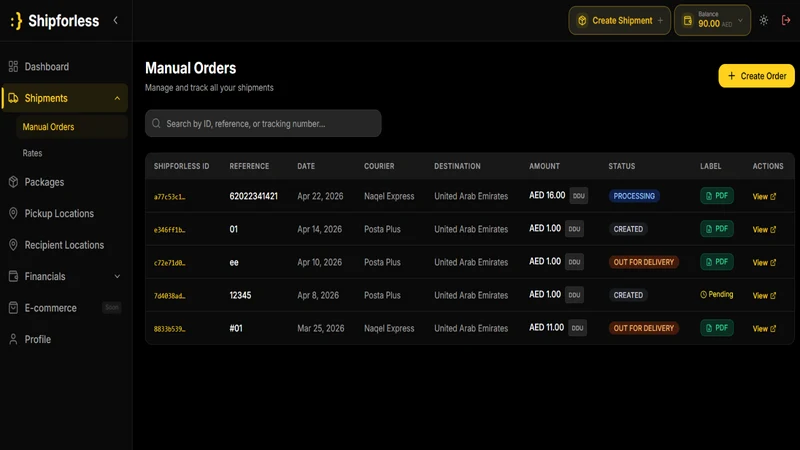Download PDF label for reference #01

716,328
